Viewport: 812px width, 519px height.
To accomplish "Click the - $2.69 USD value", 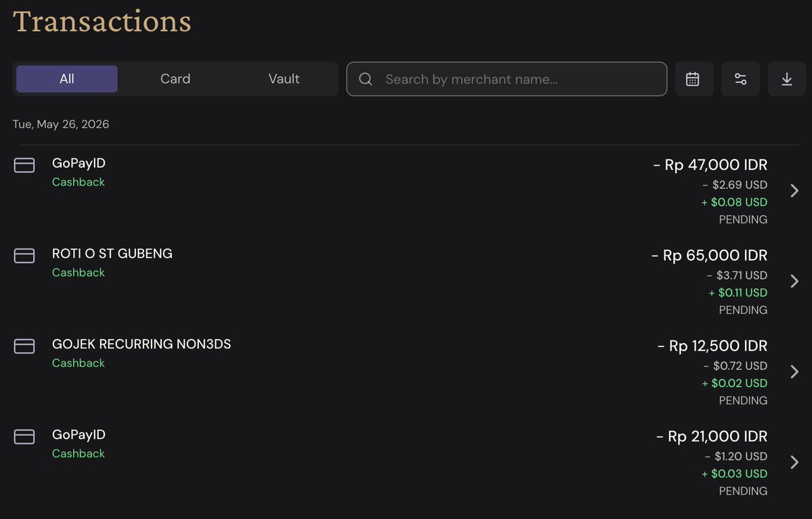I will [735, 185].
